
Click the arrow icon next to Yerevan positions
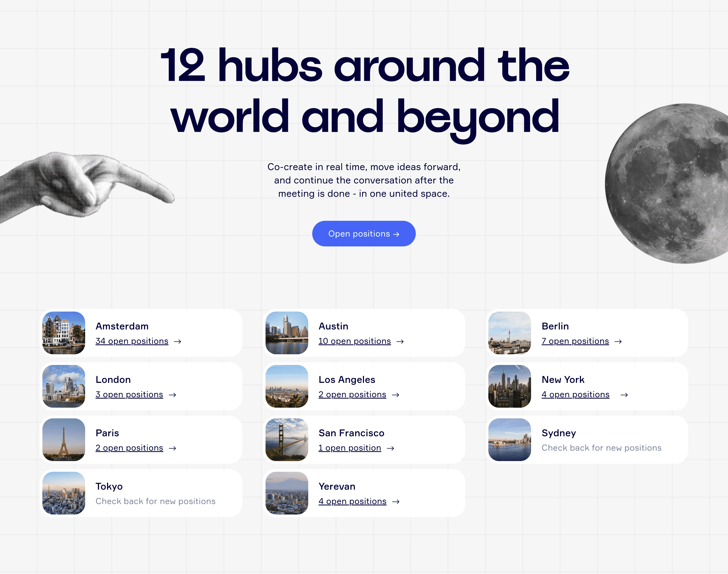(x=396, y=502)
